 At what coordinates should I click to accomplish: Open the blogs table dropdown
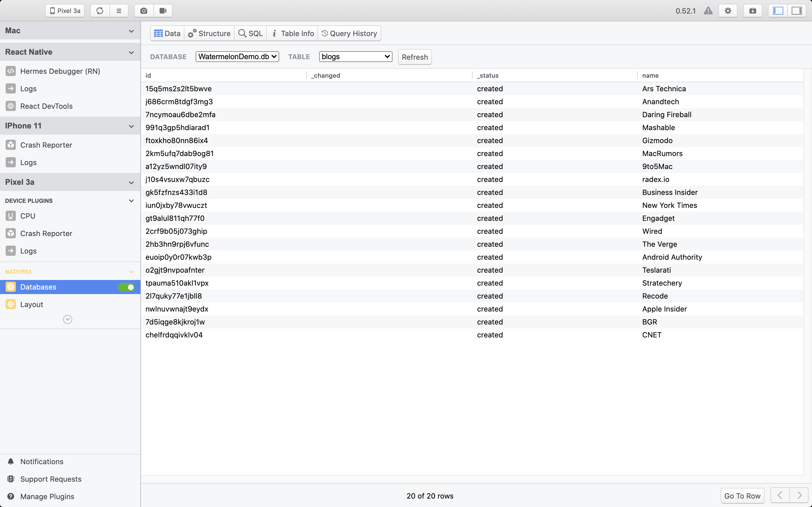pyautogui.click(x=355, y=57)
